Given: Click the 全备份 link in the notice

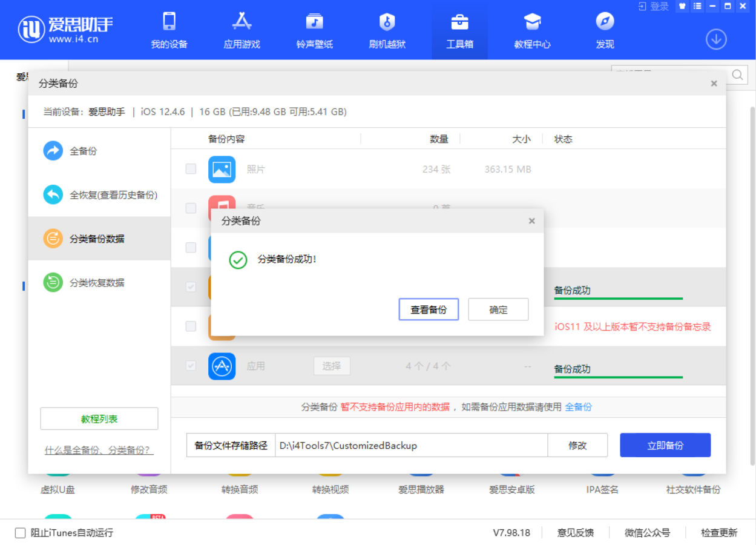Looking at the screenshot, I should 578,408.
